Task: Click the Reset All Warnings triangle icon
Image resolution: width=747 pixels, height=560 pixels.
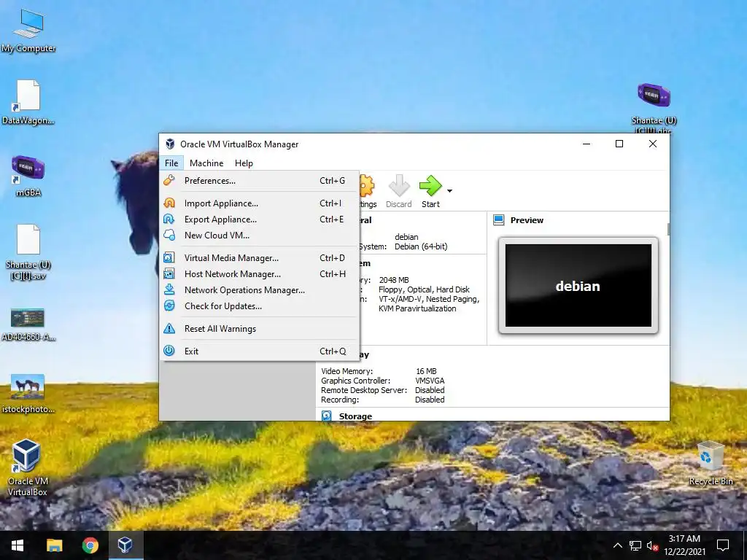Action: (x=169, y=329)
